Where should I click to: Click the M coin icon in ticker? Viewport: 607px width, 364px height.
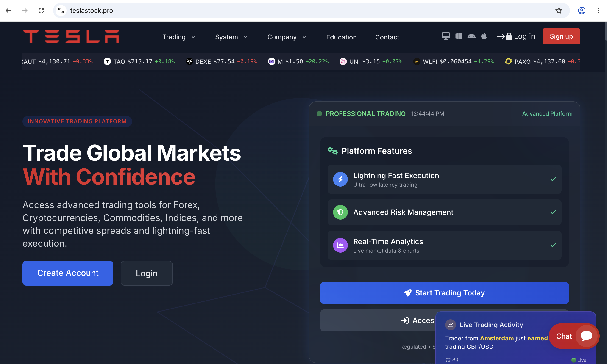pos(271,61)
